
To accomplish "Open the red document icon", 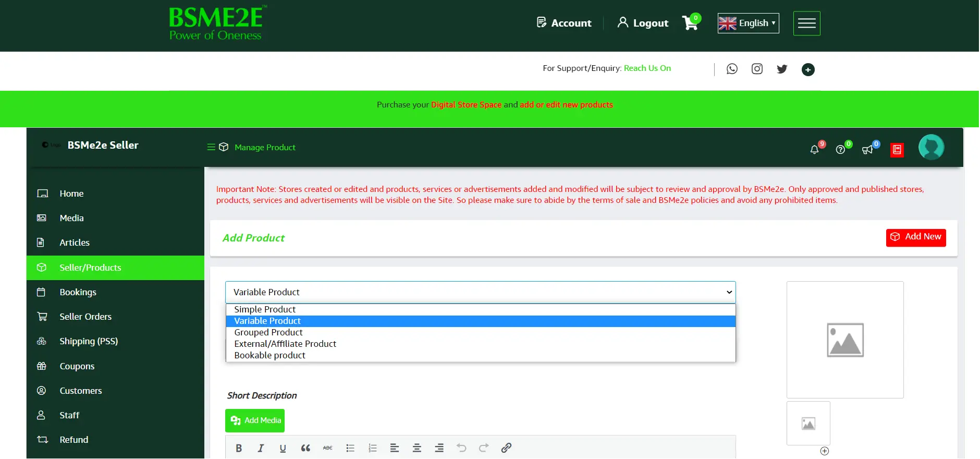I will pyautogui.click(x=897, y=150).
